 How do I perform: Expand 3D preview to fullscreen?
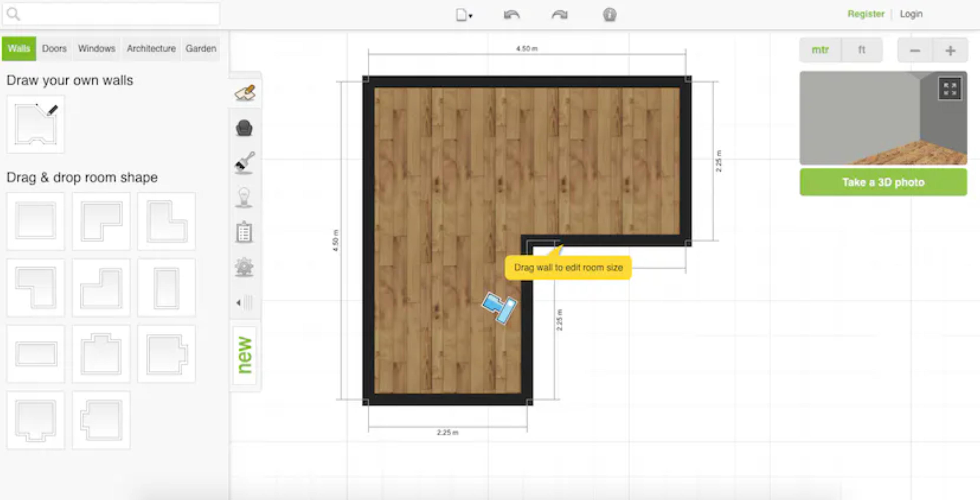point(949,89)
